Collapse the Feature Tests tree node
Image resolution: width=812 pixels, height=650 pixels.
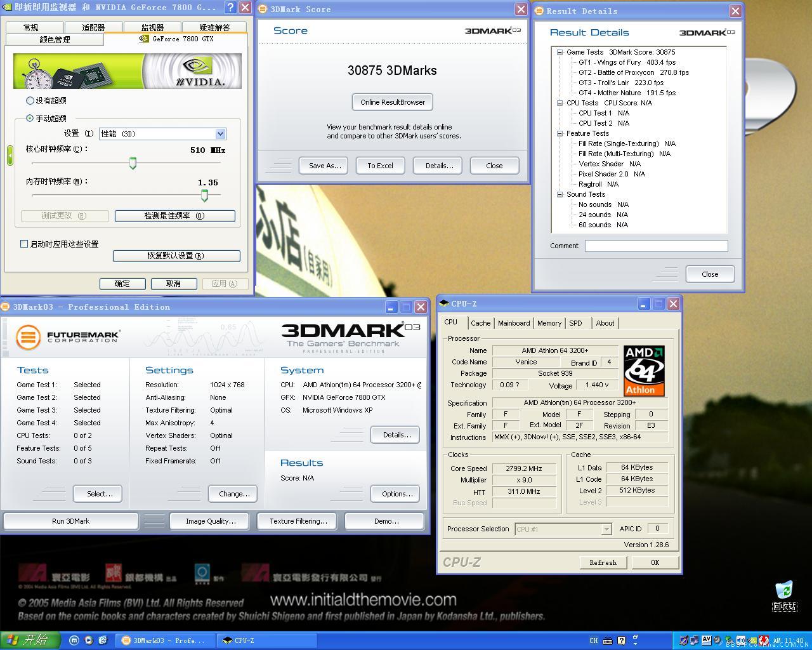560,133
